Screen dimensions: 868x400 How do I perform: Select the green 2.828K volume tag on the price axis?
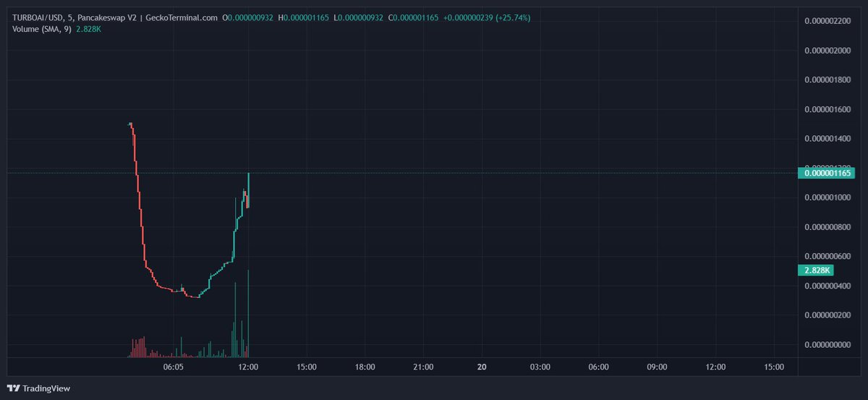pyautogui.click(x=815, y=271)
